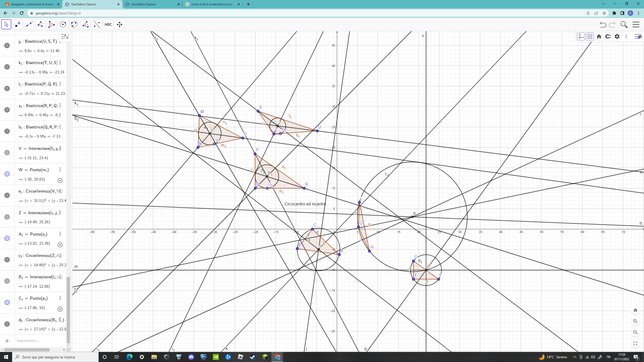Select the Move Graphics View tool
Image resolution: width=644 pixels, height=362 pixels.
119,24
